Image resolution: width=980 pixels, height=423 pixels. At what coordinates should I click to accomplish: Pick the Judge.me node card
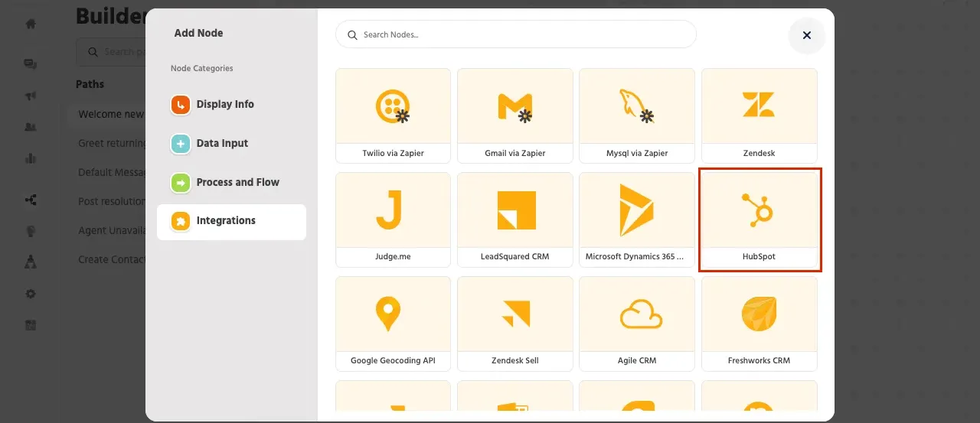(x=393, y=220)
